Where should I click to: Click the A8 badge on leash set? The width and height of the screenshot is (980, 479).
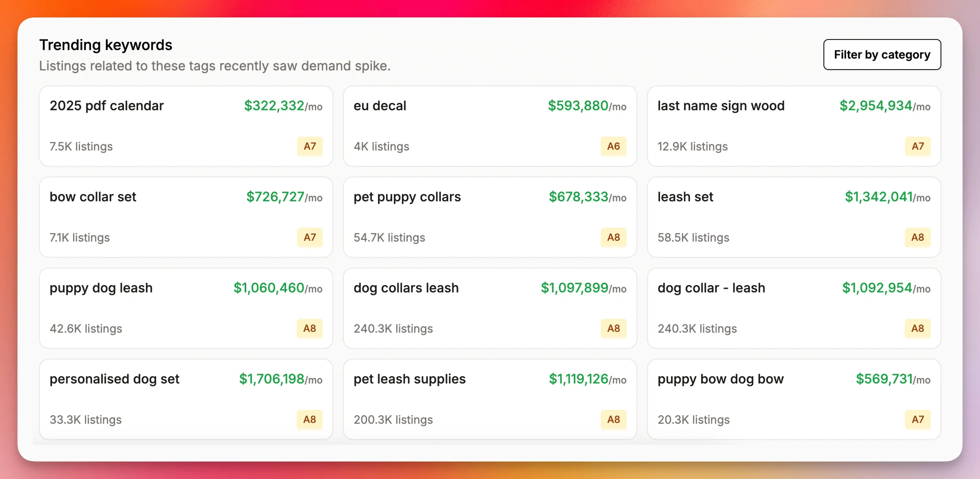tap(917, 237)
